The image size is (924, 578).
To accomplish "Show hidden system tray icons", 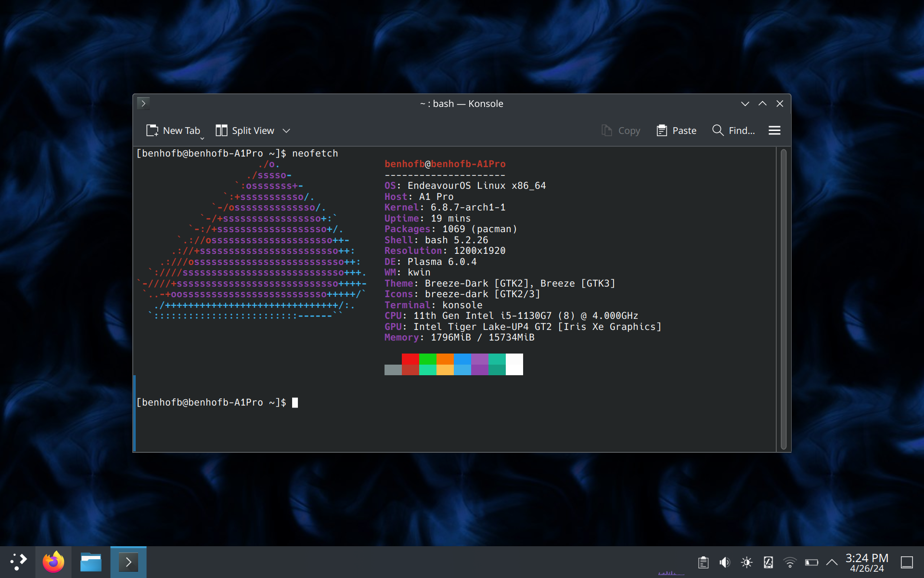I will [832, 562].
